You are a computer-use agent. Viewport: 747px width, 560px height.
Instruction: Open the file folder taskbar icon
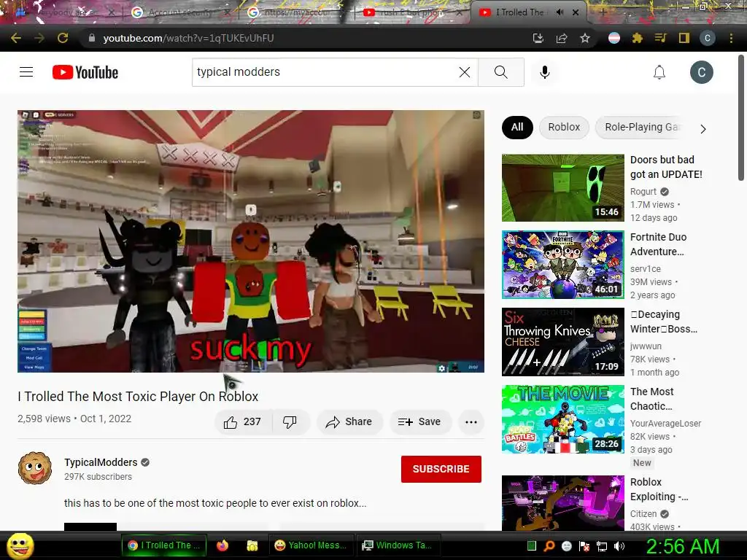tap(252, 545)
